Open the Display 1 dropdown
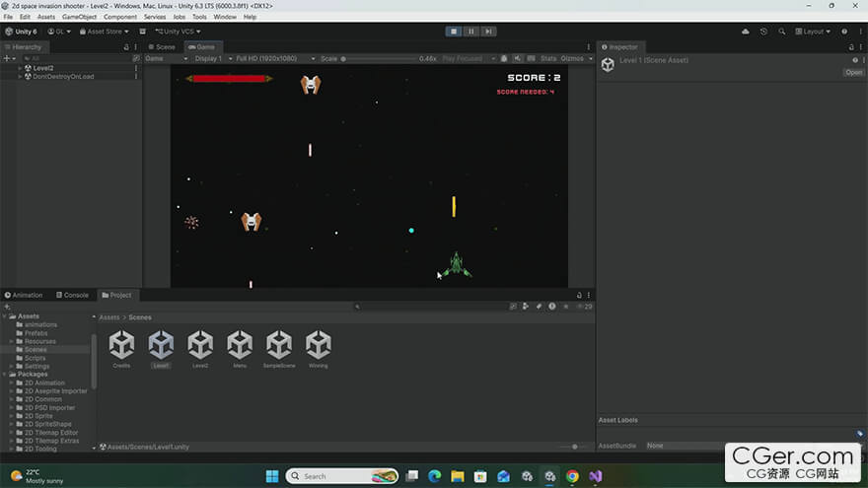868x488 pixels. 213,58
